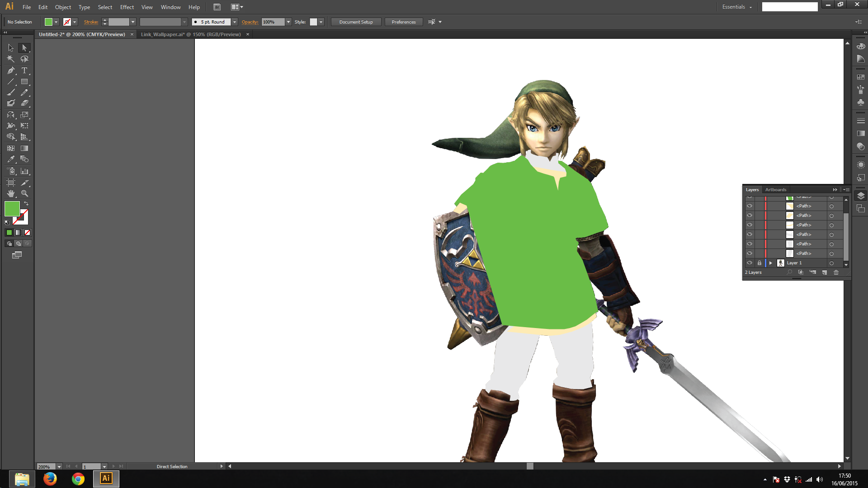Open the Opacity 100% dropdown

[x=288, y=22]
